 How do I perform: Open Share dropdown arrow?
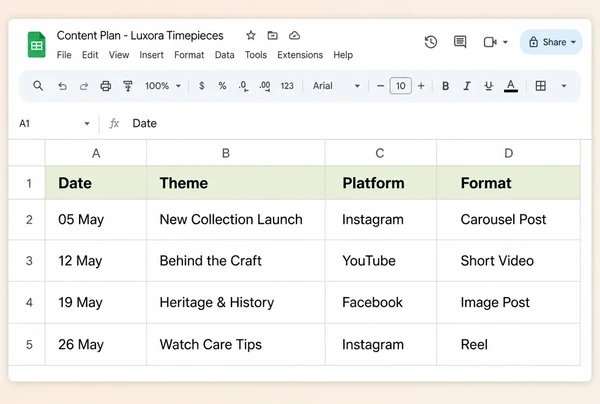tap(573, 42)
